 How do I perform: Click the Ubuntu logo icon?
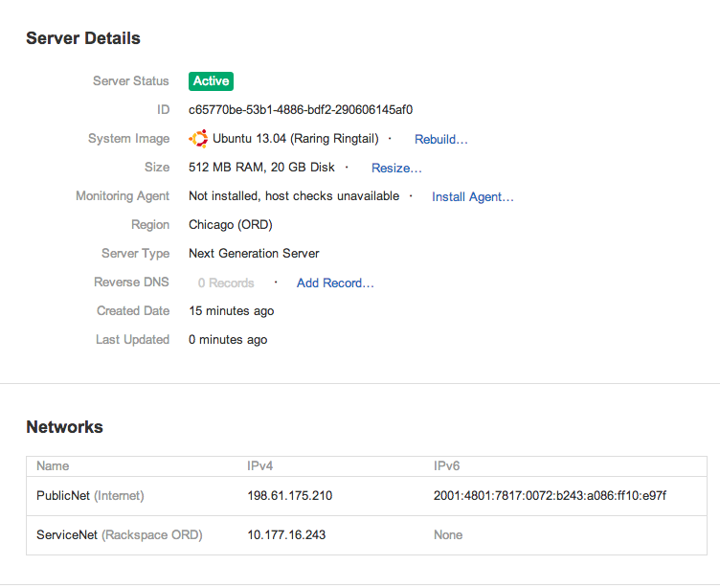coord(198,139)
